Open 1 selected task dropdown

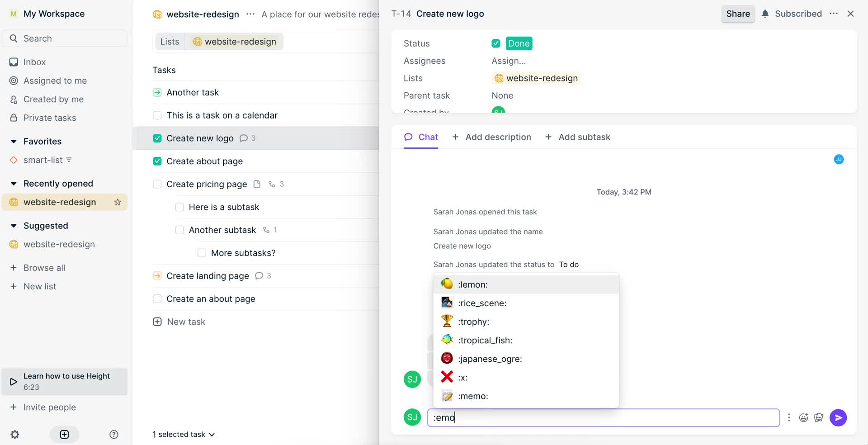184,434
